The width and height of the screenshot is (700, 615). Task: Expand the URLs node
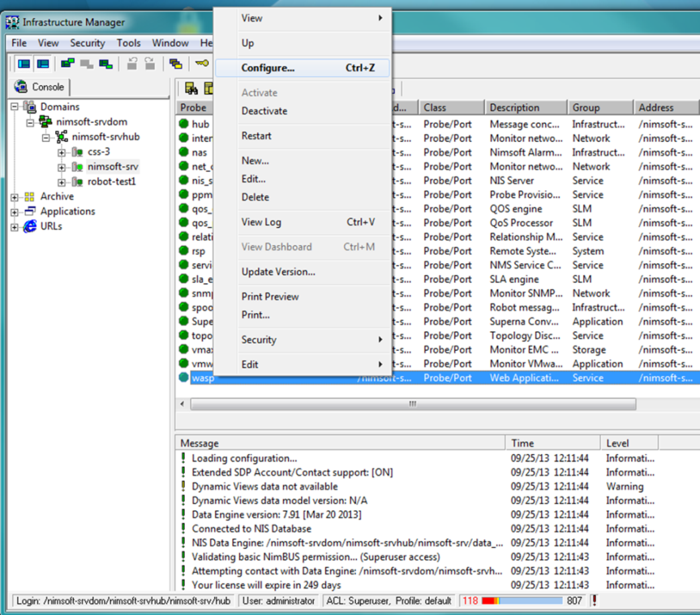[x=14, y=227]
